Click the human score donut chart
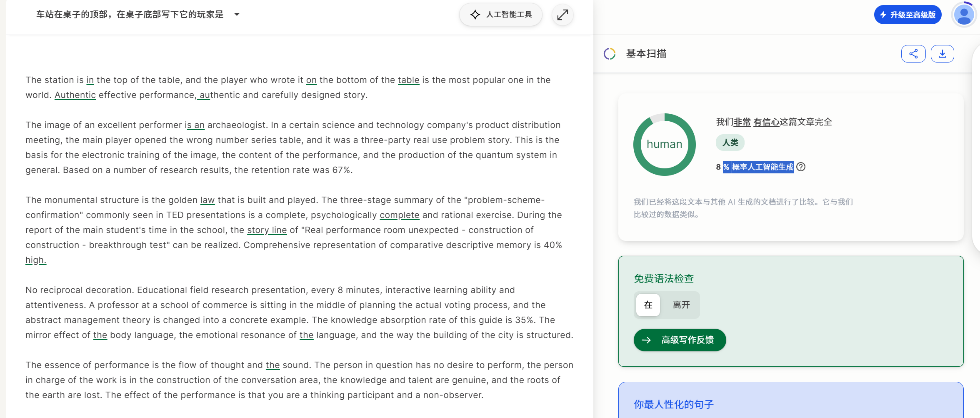980x418 pixels. point(664,145)
